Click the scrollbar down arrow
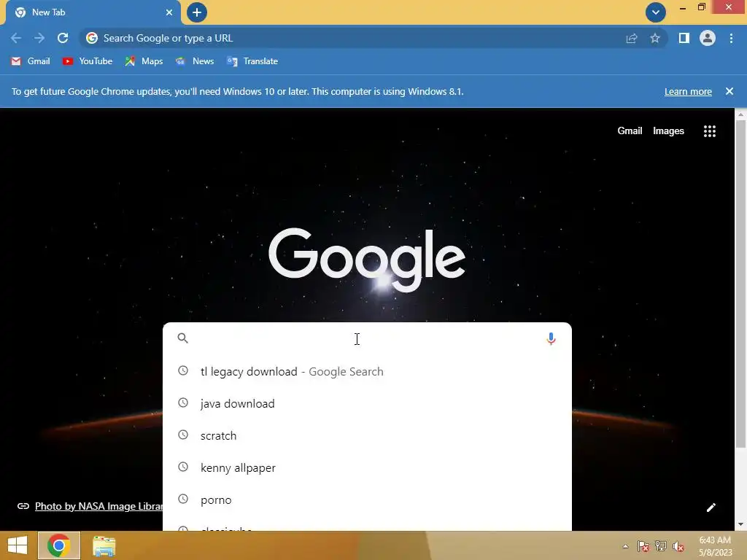 740,525
